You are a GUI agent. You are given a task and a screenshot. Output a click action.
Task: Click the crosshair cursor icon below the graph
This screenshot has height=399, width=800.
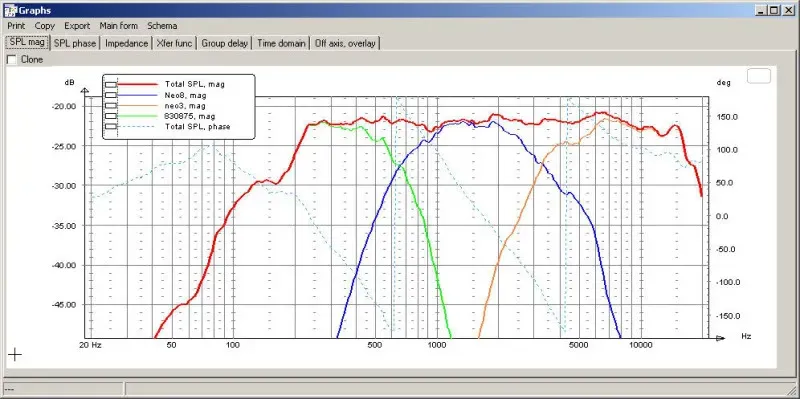[x=15, y=354]
